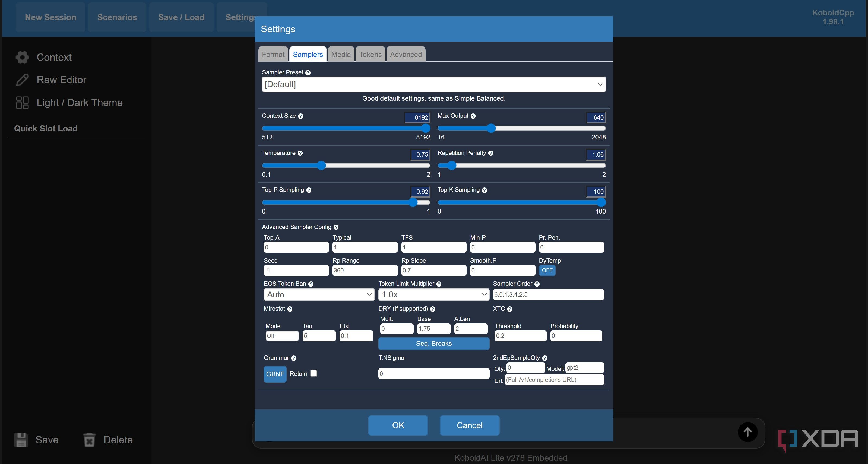This screenshot has width=868, height=464.
Task: Open the Grammar help icon
Action: click(293, 358)
